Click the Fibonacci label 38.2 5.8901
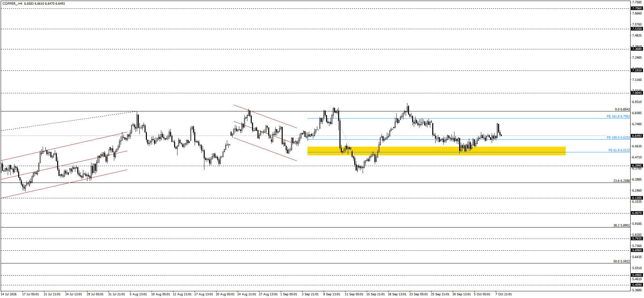 [x=621, y=226]
